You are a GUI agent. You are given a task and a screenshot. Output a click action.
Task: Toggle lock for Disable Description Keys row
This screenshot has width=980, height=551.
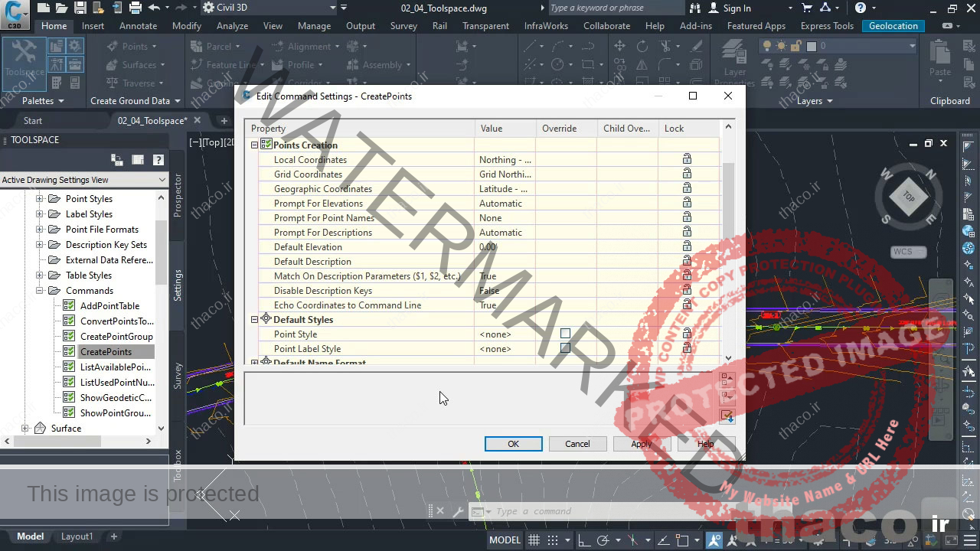(687, 291)
